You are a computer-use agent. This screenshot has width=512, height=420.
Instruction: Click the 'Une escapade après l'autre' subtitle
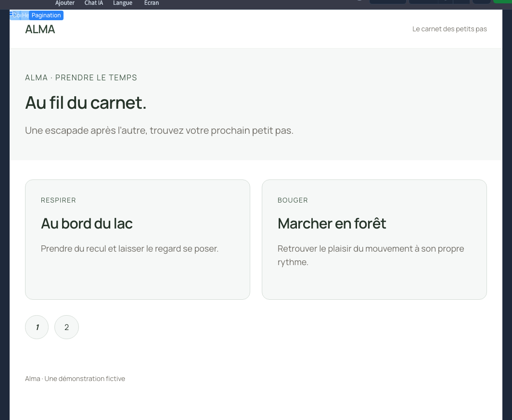pos(159,130)
